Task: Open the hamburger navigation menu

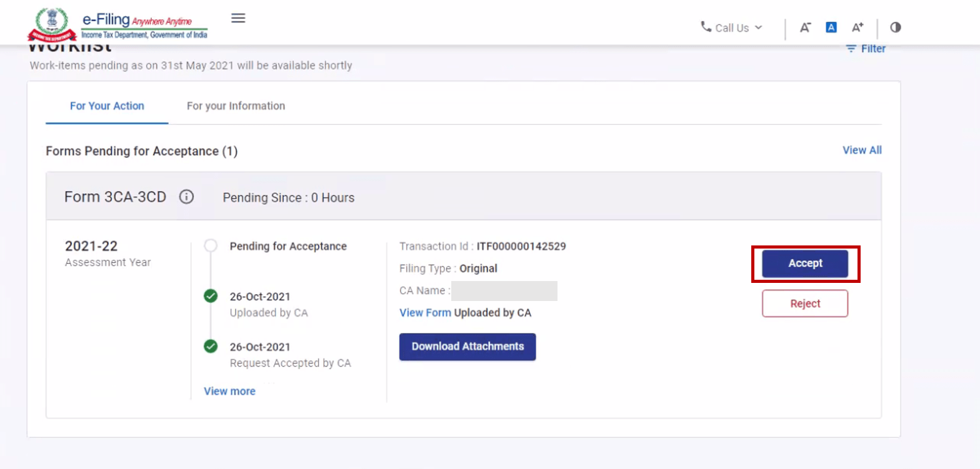Action: click(237, 18)
